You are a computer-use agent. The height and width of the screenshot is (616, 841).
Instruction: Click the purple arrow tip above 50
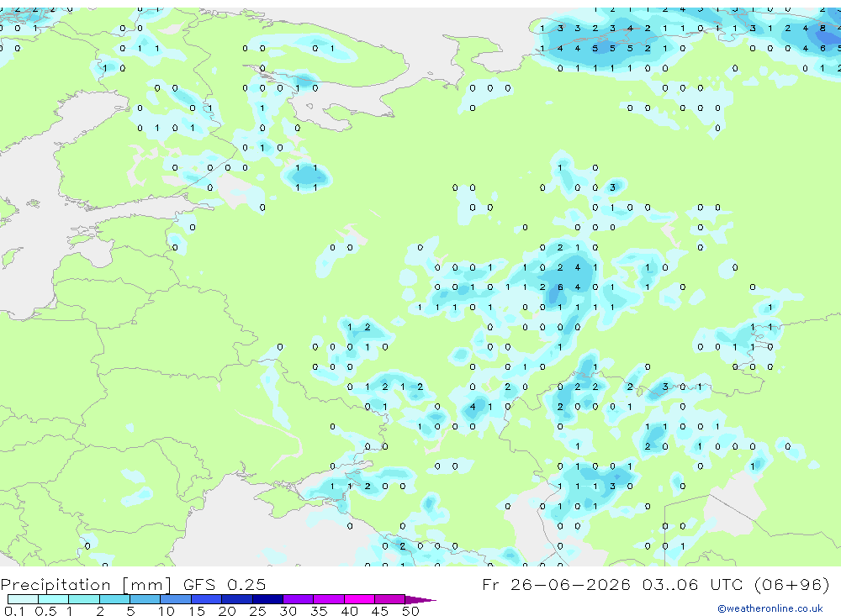(x=420, y=600)
